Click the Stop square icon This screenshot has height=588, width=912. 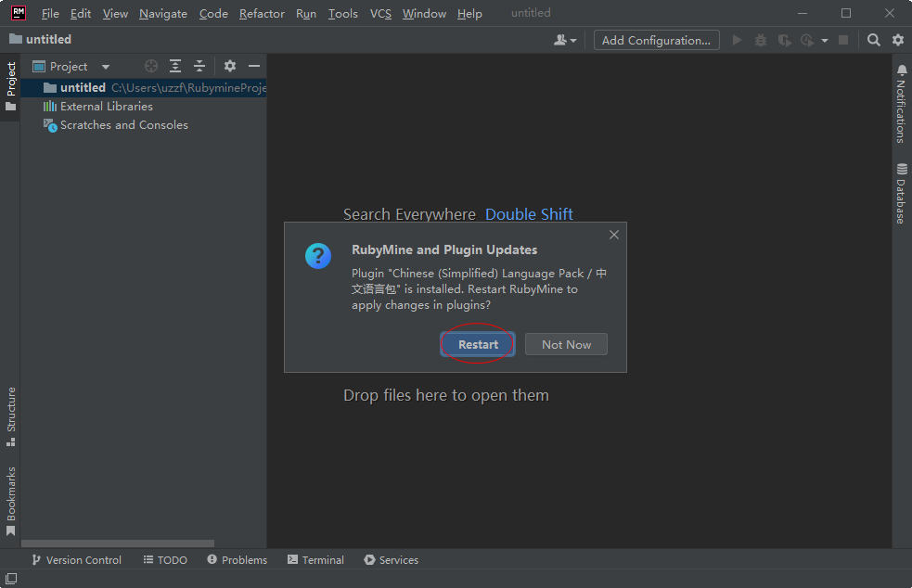click(843, 40)
